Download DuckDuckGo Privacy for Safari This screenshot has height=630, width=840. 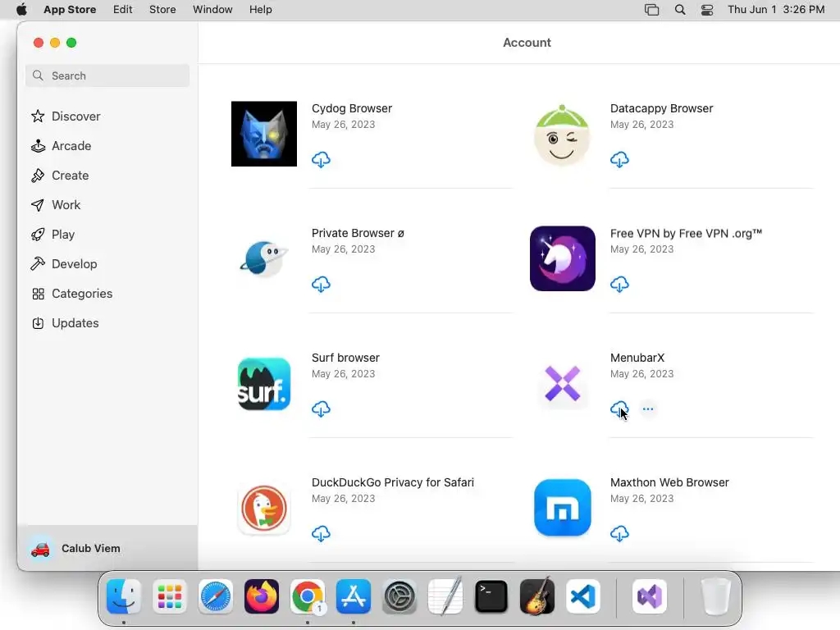tap(321, 533)
